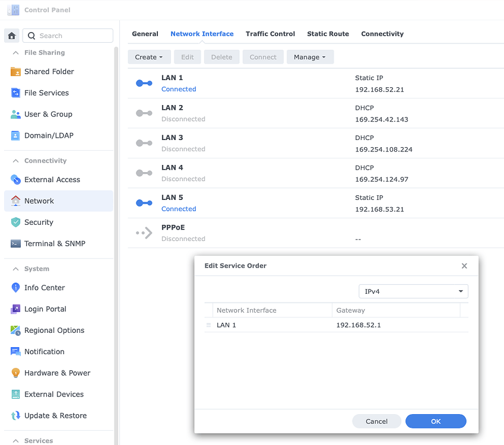Screen dimensions: 504x445
Task: Click the PPPoE row label
Action: pyautogui.click(x=173, y=227)
